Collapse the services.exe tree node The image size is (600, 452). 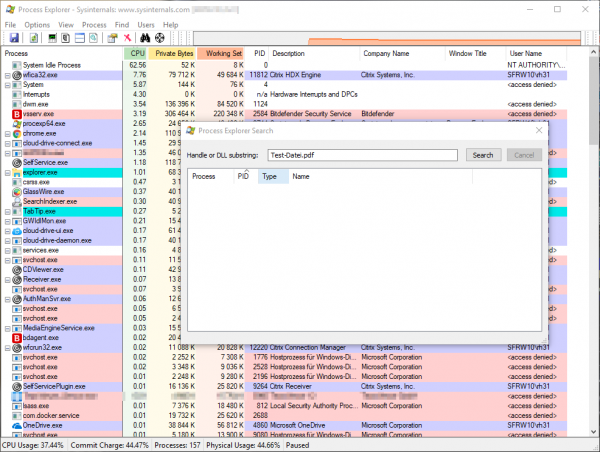[x=7, y=251]
